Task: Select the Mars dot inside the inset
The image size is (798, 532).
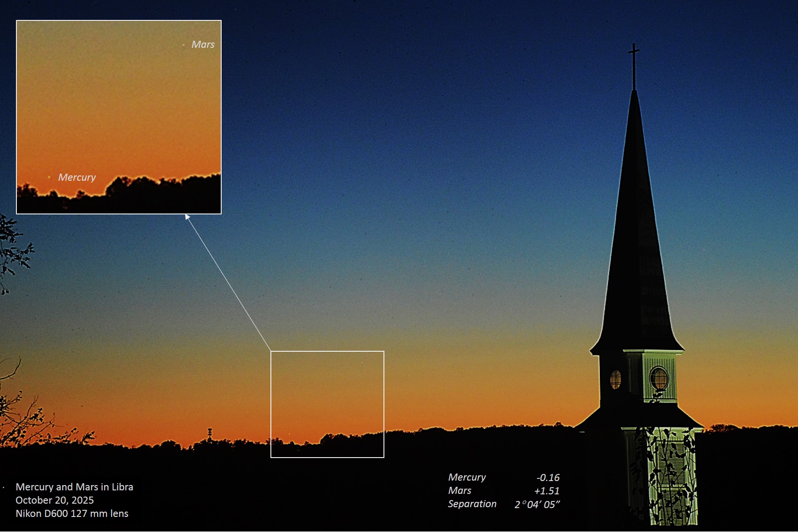Action: (184, 45)
